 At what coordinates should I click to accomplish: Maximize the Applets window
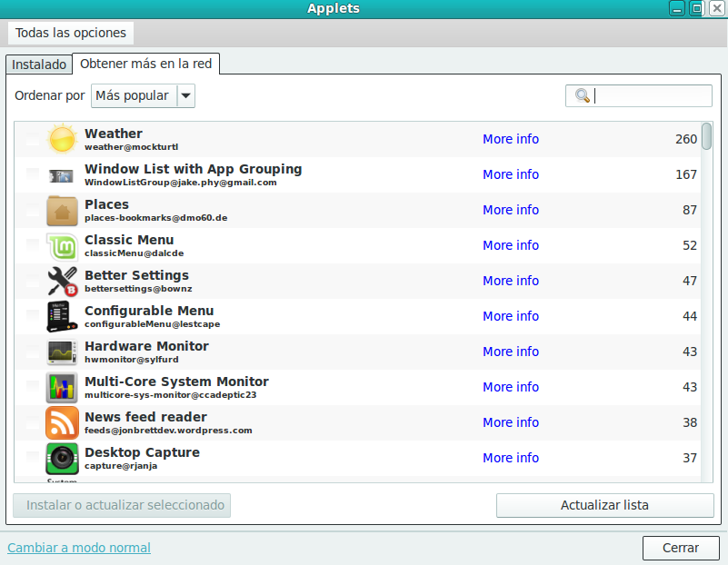[697, 8]
